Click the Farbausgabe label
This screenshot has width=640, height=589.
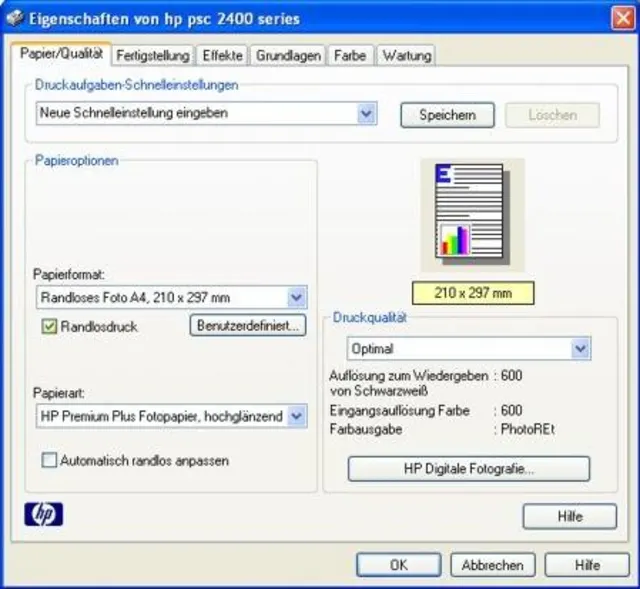pyautogui.click(x=366, y=429)
